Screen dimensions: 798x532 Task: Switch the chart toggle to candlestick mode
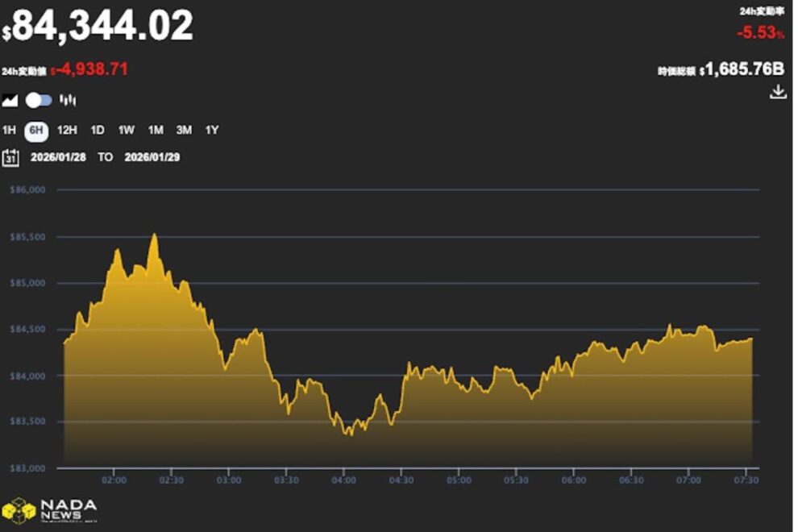tap(37, 98)
